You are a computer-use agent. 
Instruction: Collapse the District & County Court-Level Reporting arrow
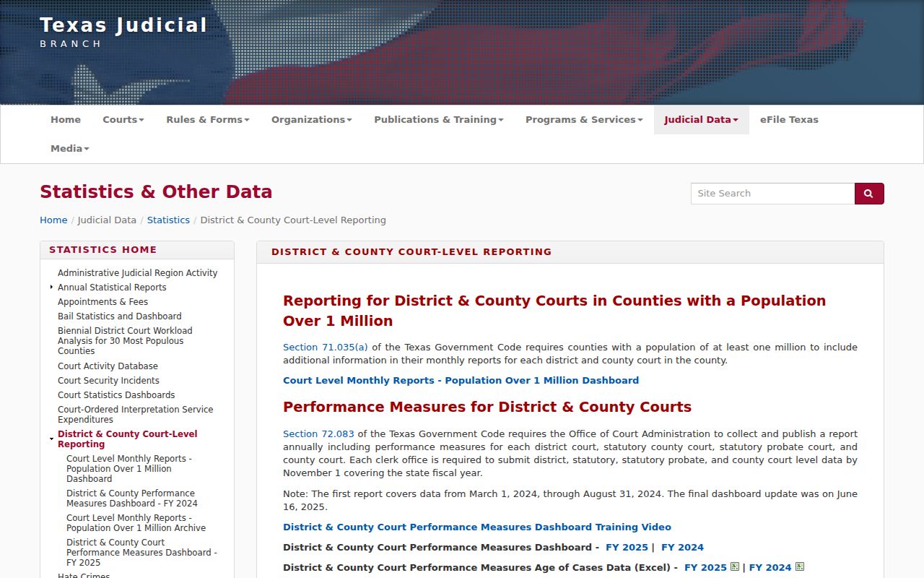(51, 439)
